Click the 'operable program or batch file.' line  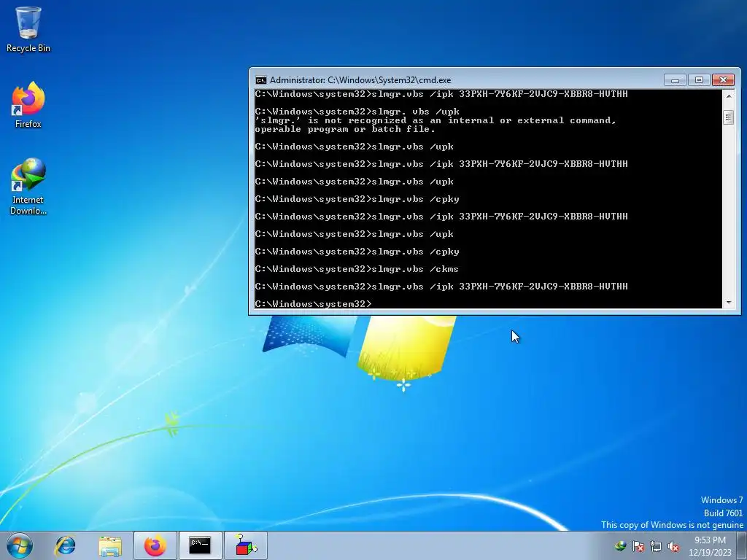345,130
